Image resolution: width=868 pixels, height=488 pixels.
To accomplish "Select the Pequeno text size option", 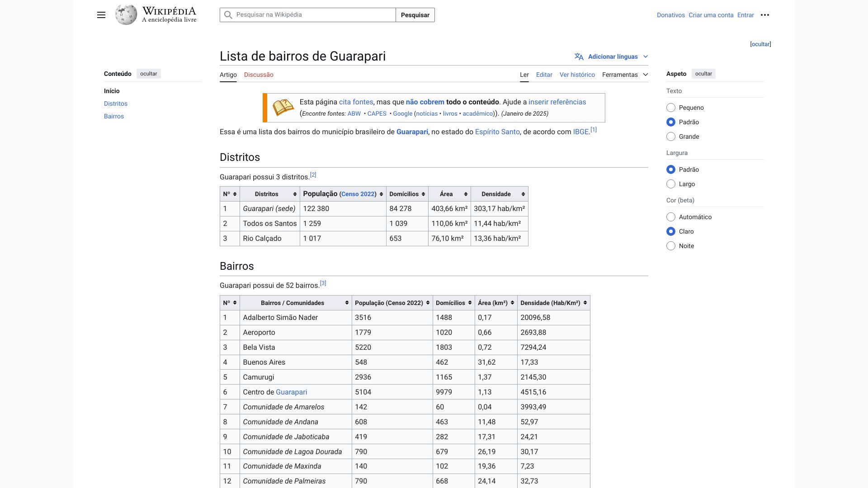I will pos(671,108).
